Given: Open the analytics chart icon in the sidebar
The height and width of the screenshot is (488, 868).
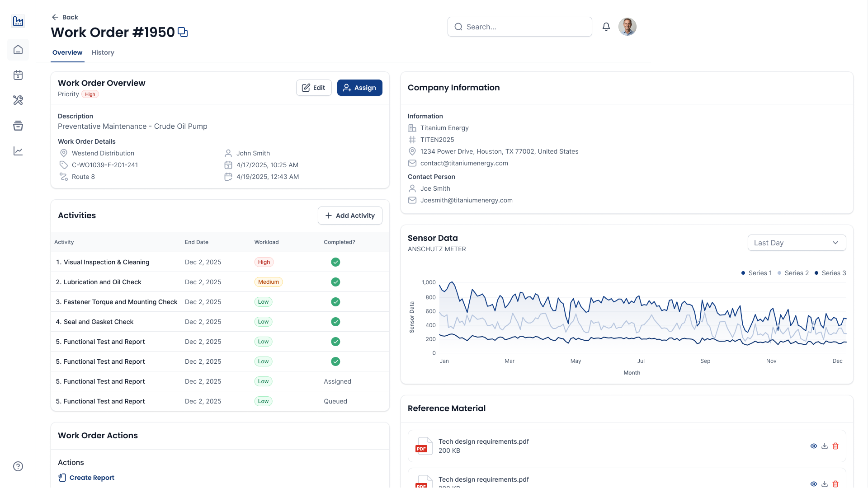Looking at the screenshot, I should 18,151.
